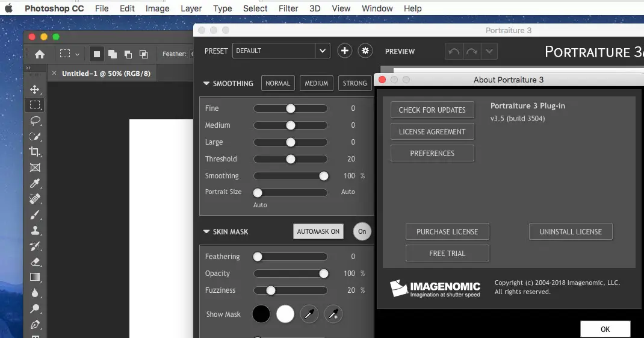
Task: Confirm with the OK button
Action: [x=605, y=329]
